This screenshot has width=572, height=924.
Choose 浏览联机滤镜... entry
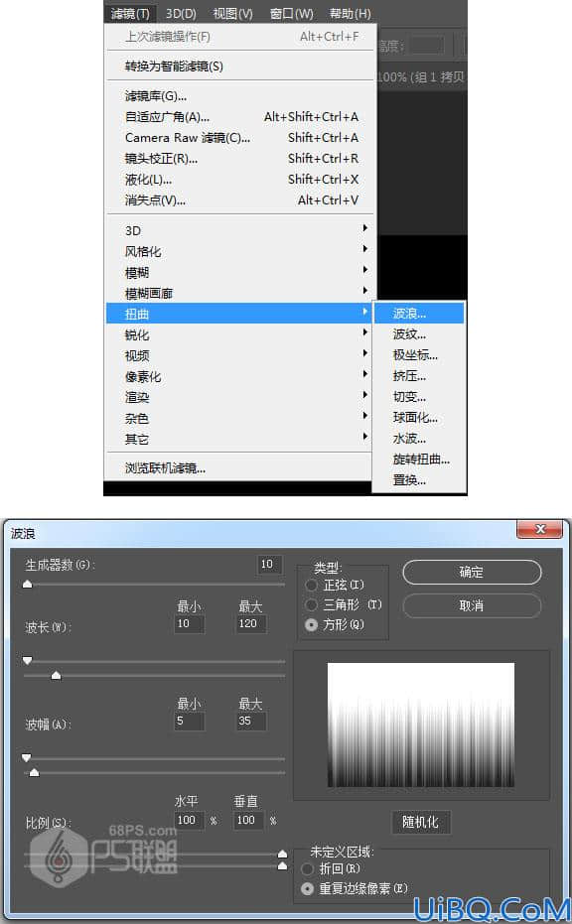[x=240, y=468]
